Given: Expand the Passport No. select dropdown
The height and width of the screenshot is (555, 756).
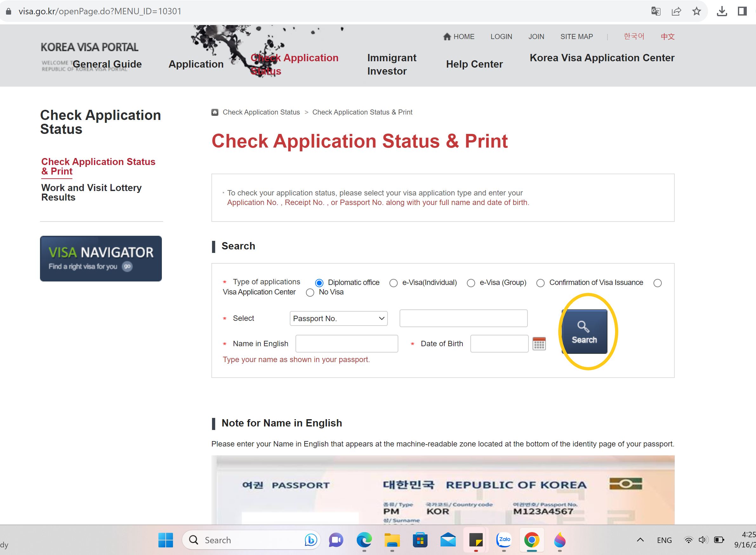Looking at the screenshot, I should (338, 318).
